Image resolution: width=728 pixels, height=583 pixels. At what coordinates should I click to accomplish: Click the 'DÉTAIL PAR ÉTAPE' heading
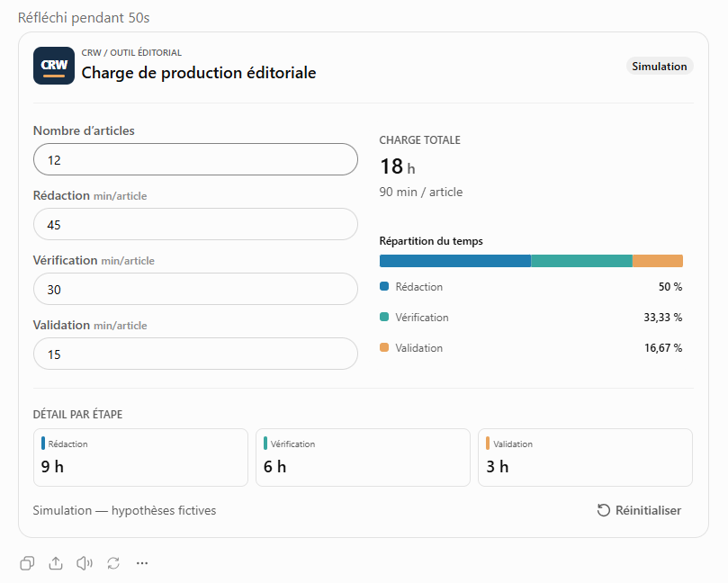(77, 415)
